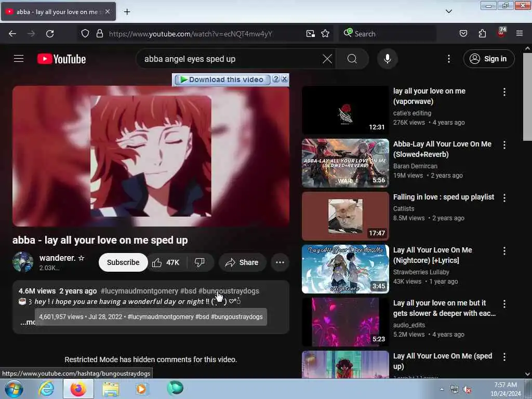The width and height of the screenshot is (532, 399).
Task: Open the #bsd hashtag link
Action: [x=188, y=291]
